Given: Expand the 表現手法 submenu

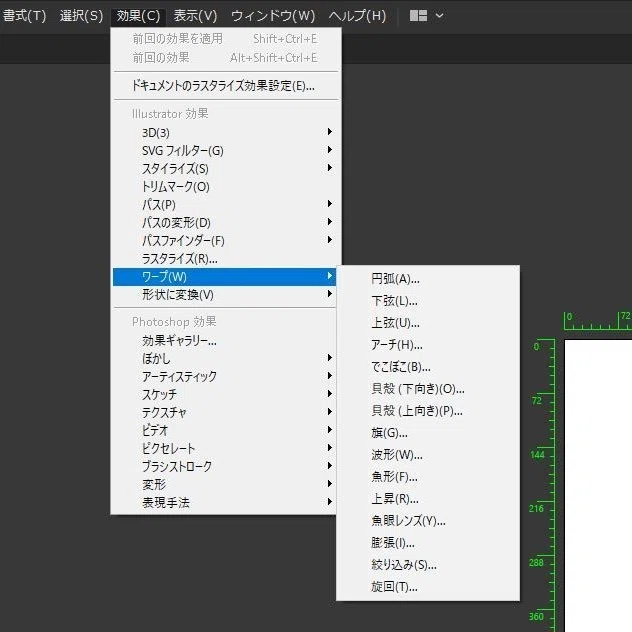Looking at the screenshot, I should pos(226,502).
